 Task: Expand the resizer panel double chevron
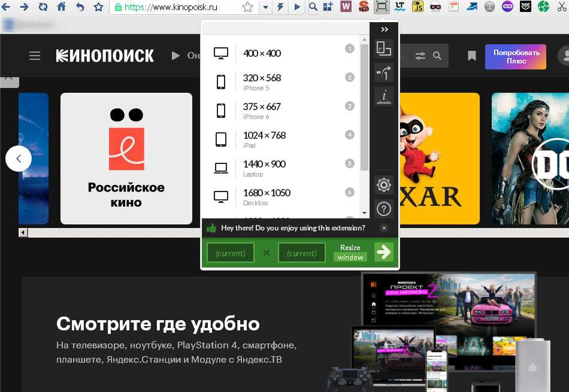pos(385,29)
